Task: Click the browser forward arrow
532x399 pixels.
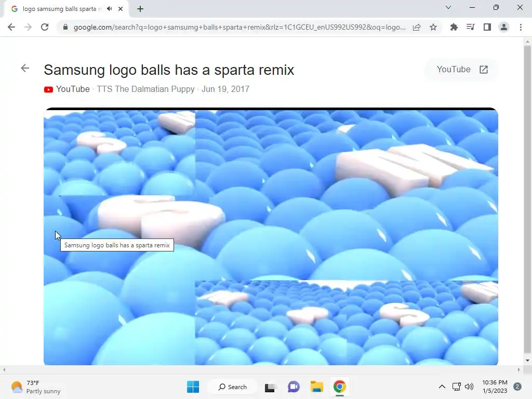Action: tap(28, 27)
